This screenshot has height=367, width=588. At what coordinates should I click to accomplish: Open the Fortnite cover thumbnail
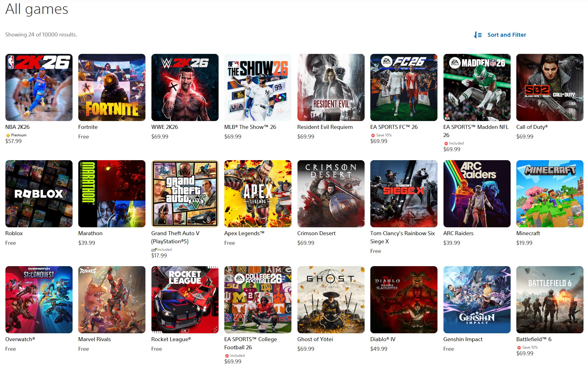point(112,87)
